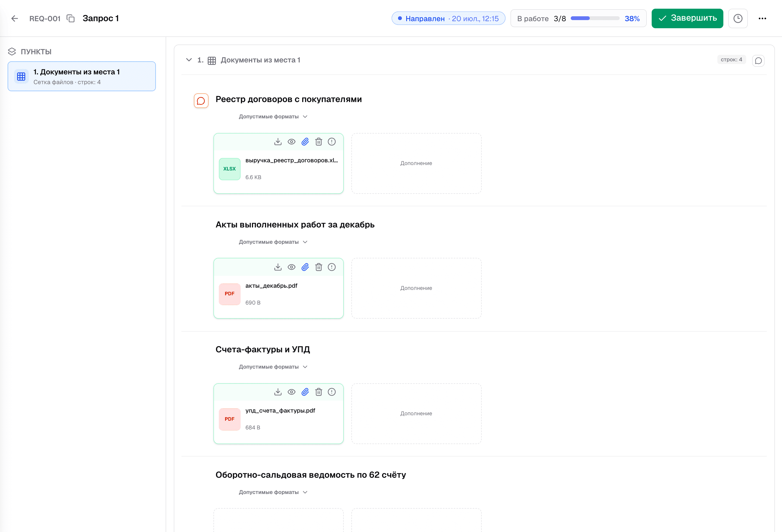Screen dimensions: 782x532
Task: Click the layers icon next to ПУНКТЫ
Action: pyautogui.click(x=12, y=52)
